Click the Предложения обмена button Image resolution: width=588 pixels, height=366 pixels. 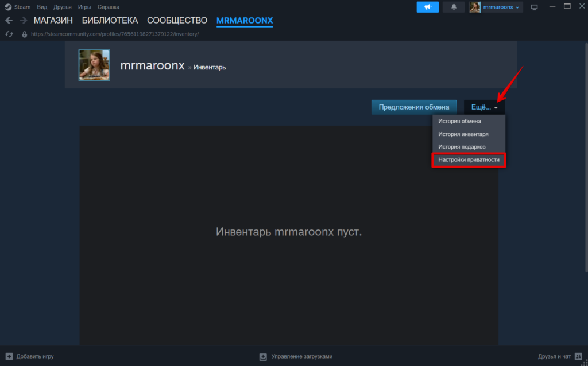pos(414,107)
